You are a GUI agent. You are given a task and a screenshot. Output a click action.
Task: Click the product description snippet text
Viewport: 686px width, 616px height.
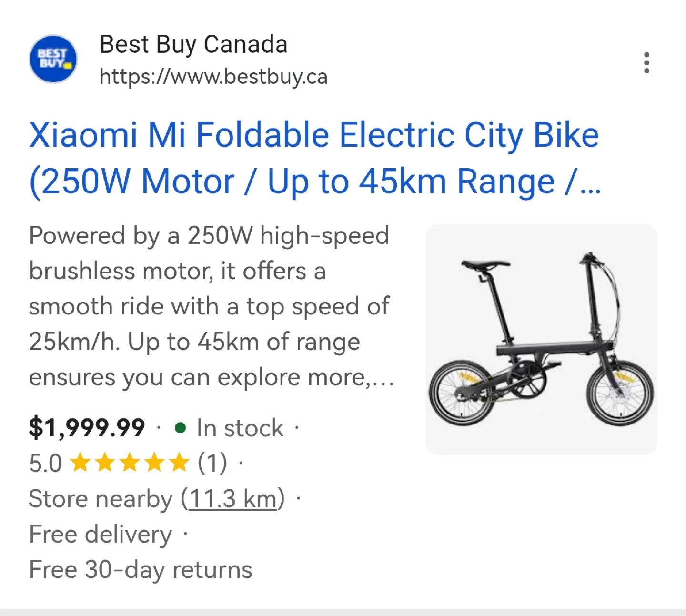(x=210, y=306)
